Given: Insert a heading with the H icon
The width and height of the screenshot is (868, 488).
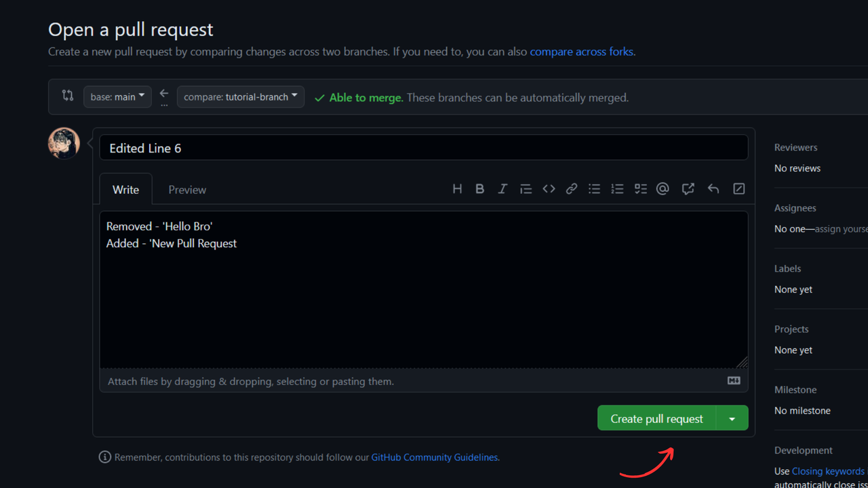Looking at the screenshot, I should (x=457, y=189).
